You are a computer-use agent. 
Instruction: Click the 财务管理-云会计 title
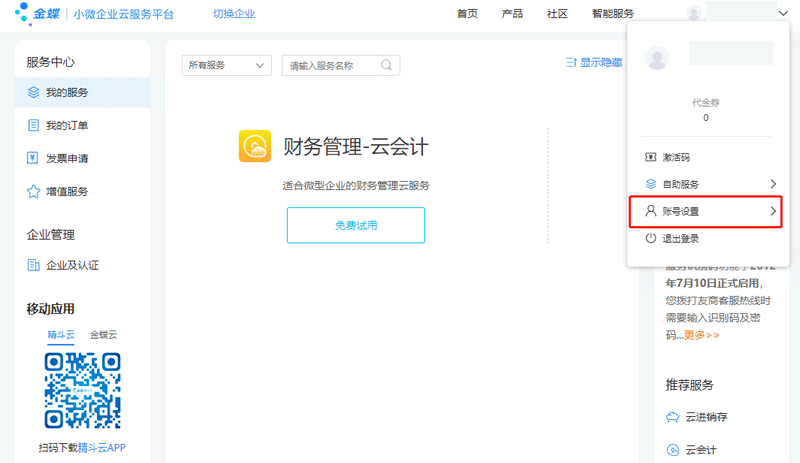(x=356, y=147)
